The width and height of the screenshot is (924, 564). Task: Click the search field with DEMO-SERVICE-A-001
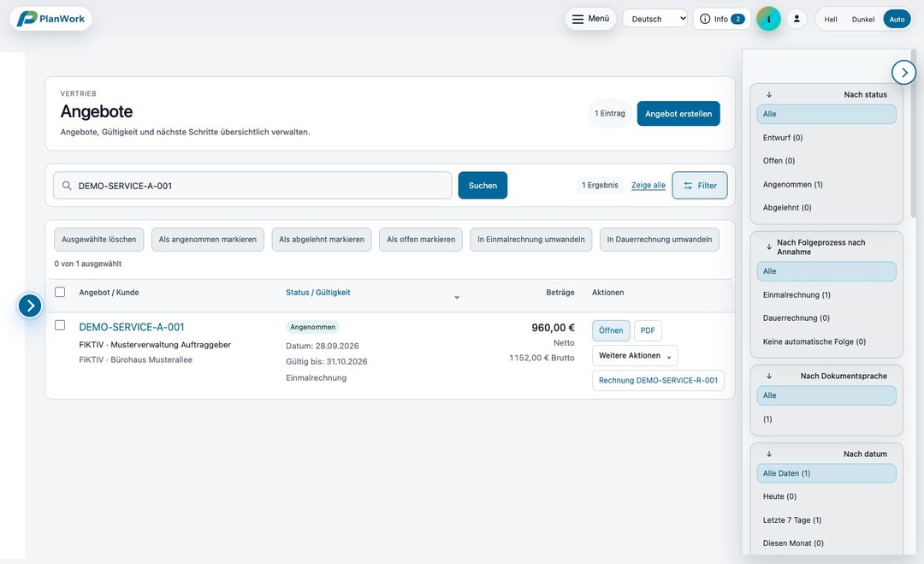(x=252, y=186)
